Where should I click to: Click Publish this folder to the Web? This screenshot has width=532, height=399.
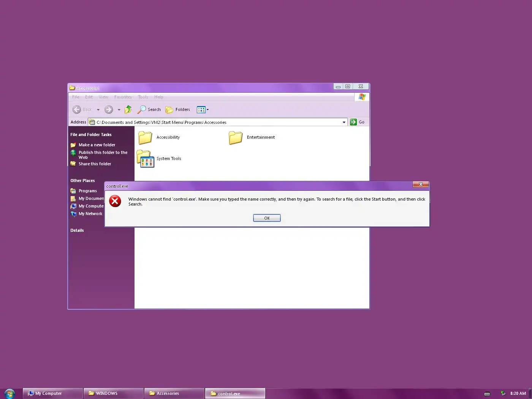103,155
